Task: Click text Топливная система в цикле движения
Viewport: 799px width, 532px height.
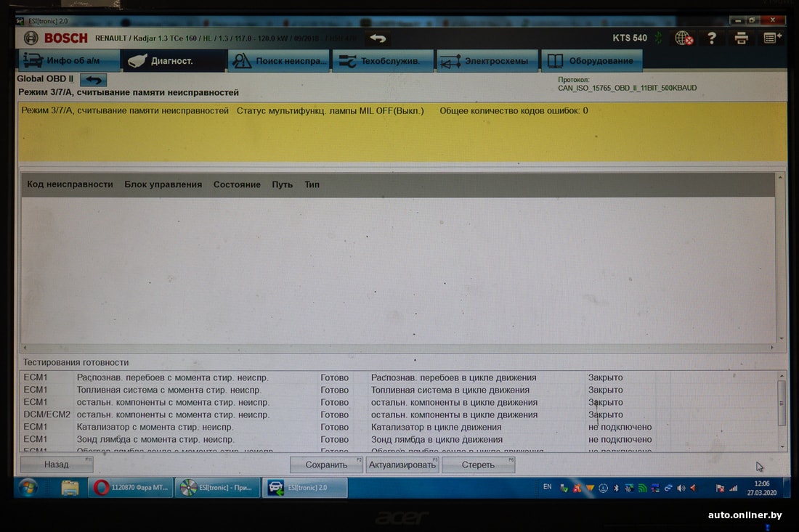Action: [x=450, y=390]
